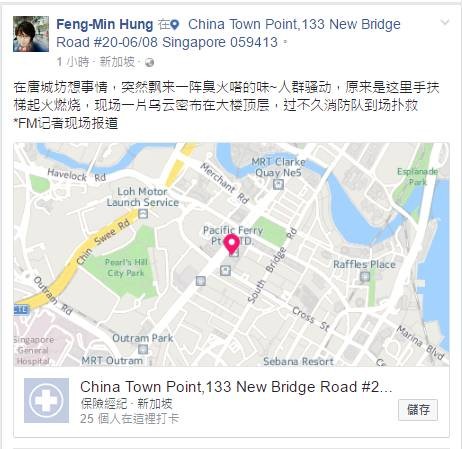This screenshot has width=462, height=449.
Task: Click the 25 個人在這裡打卡 check-in count
Action: (x=129, y=419)
